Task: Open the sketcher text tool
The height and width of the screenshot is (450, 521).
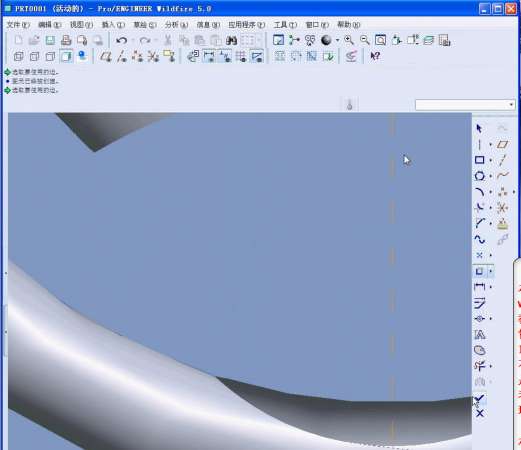Action: [x=479, y=334]
